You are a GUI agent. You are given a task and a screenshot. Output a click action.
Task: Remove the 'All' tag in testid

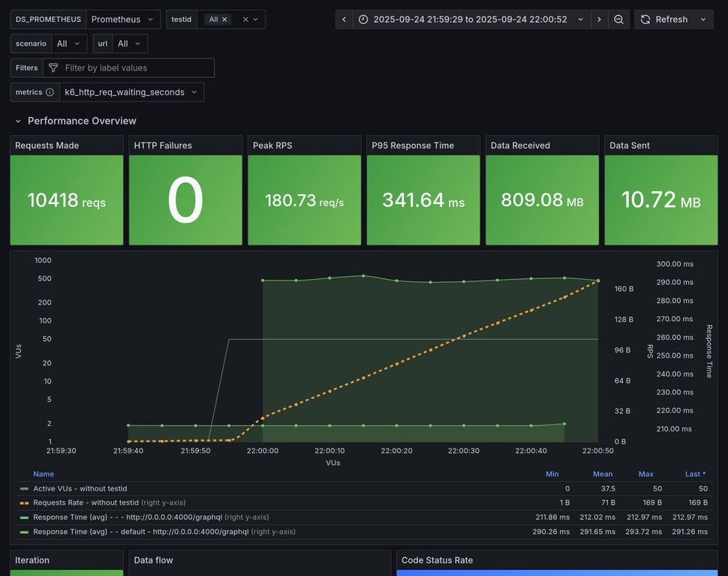pos(224,19)
